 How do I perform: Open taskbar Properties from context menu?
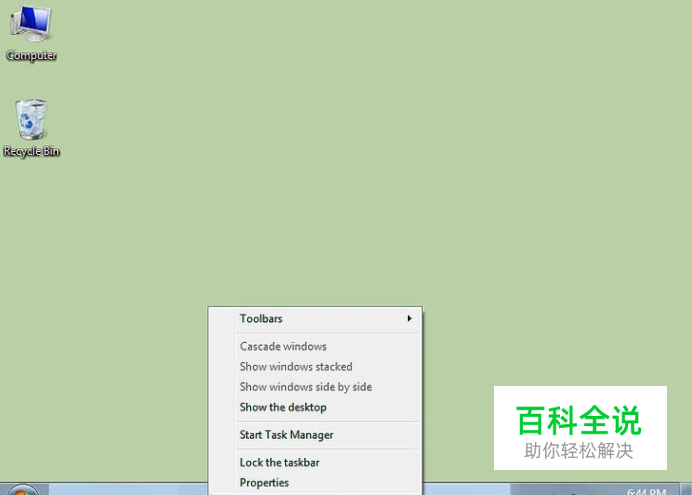pyautogui.click(x=315, y=483)
